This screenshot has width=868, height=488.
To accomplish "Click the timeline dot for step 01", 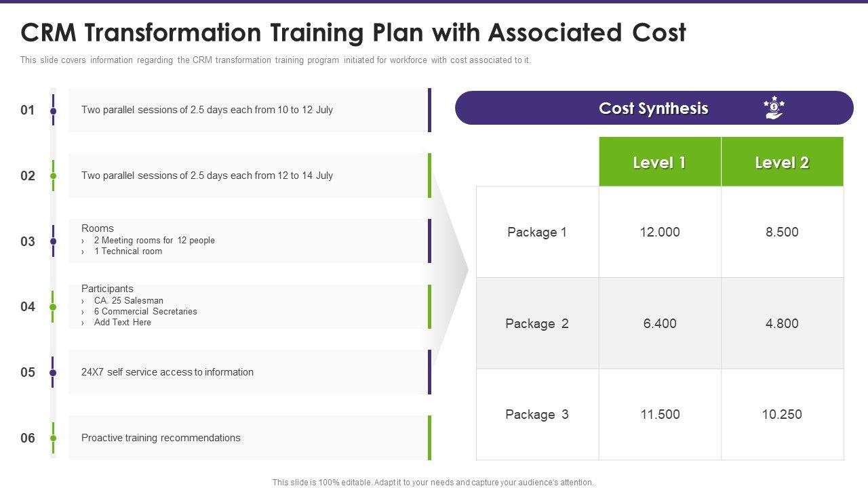I will click(54, 110).
